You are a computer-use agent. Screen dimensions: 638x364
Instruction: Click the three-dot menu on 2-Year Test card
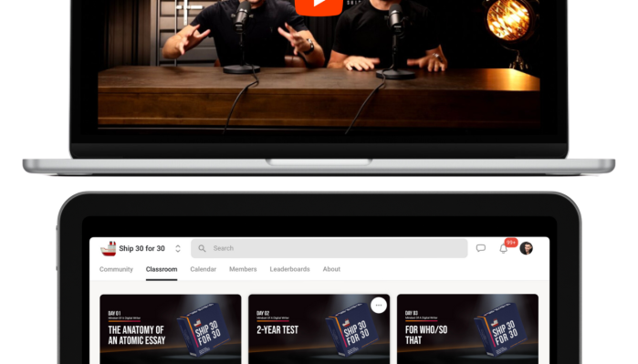pos(379,305)
